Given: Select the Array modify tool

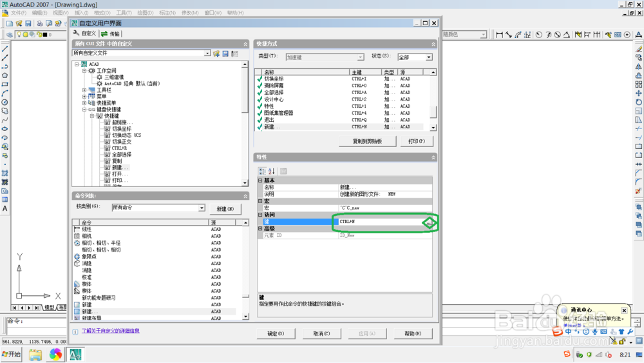Looking at the screenshot, I should (639, 84).
